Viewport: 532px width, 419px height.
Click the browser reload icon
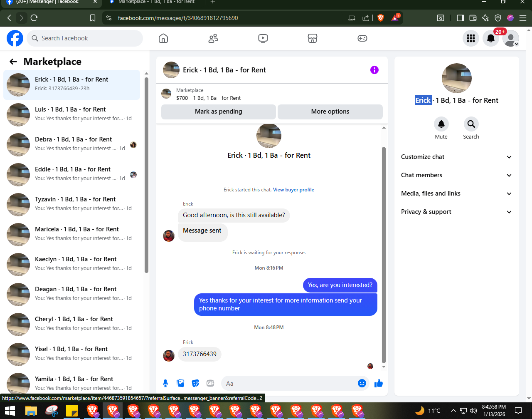pos(34,18)
